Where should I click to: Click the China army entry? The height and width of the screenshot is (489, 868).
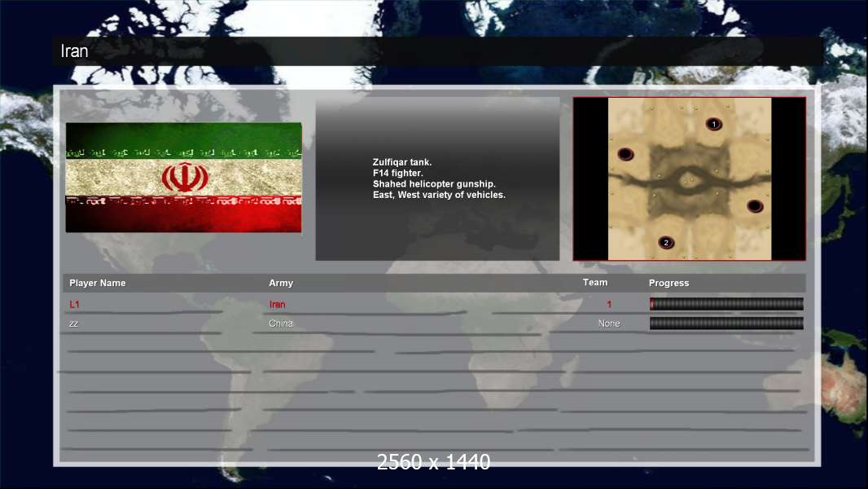point(281,324)
